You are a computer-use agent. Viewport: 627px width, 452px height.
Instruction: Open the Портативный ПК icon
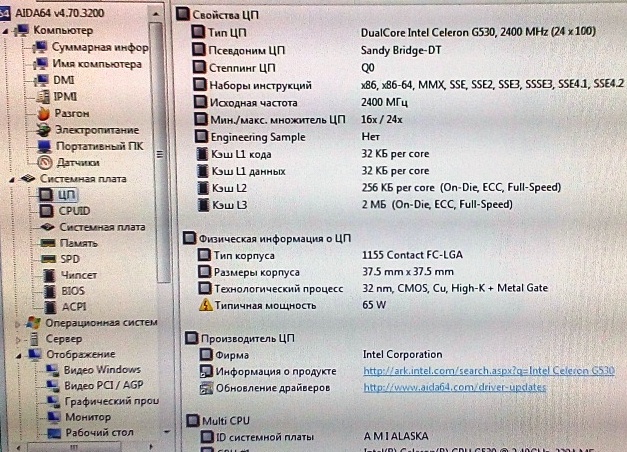point(44,146)
